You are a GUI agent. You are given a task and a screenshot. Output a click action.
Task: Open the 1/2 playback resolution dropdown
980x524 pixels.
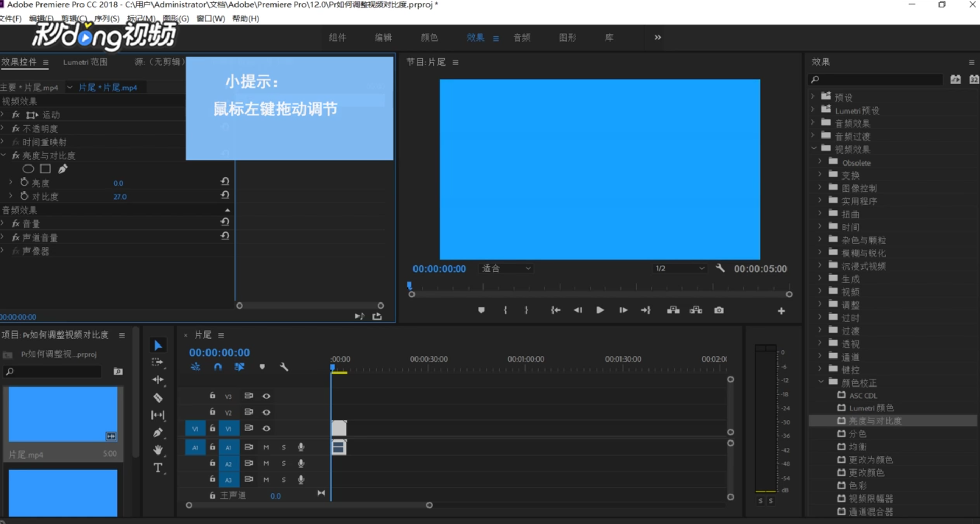click(x=680, y=268)
